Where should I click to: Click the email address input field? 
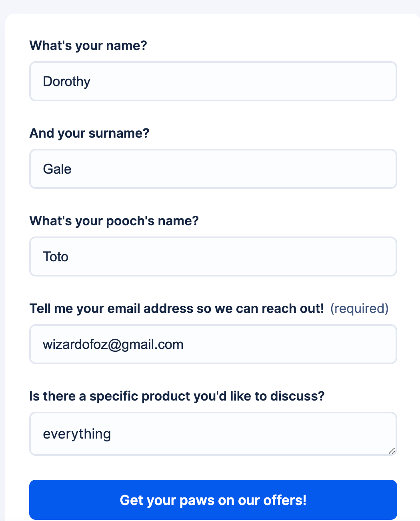pyautogui.click(x=213, y=344)
